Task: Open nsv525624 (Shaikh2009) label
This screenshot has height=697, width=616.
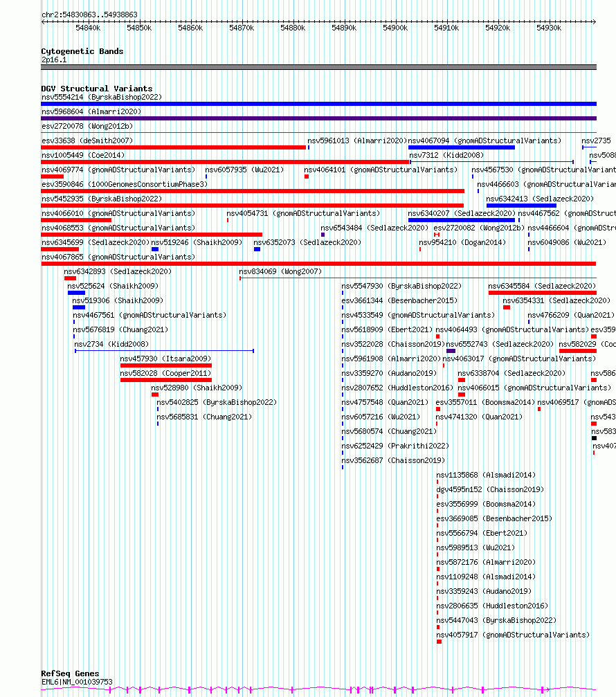Action: (113, 287)
